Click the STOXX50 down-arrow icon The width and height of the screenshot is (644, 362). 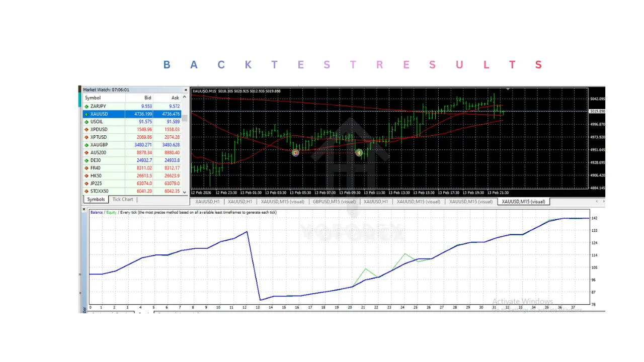click(x=87, y=191)
